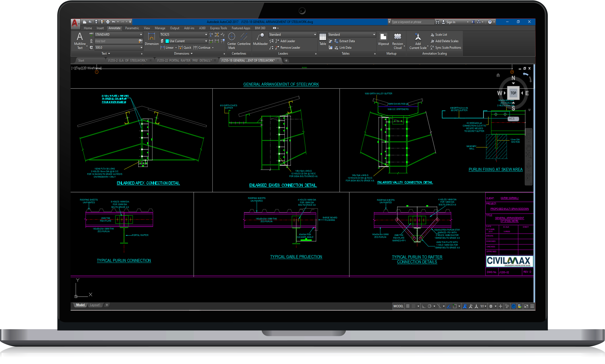The height and width of the screenshot is (364, 605).
Task: Open the Parametric ribbon tab
Action: [x=132, y=28]
